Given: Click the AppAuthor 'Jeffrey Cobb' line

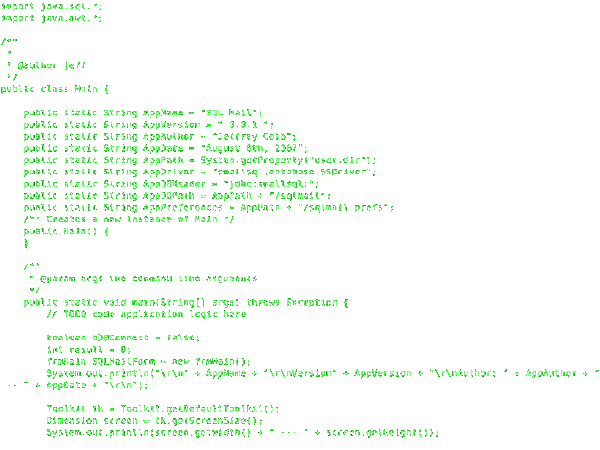Looking at the screenshot, I should pyautogui.click(x=160, y=137).
